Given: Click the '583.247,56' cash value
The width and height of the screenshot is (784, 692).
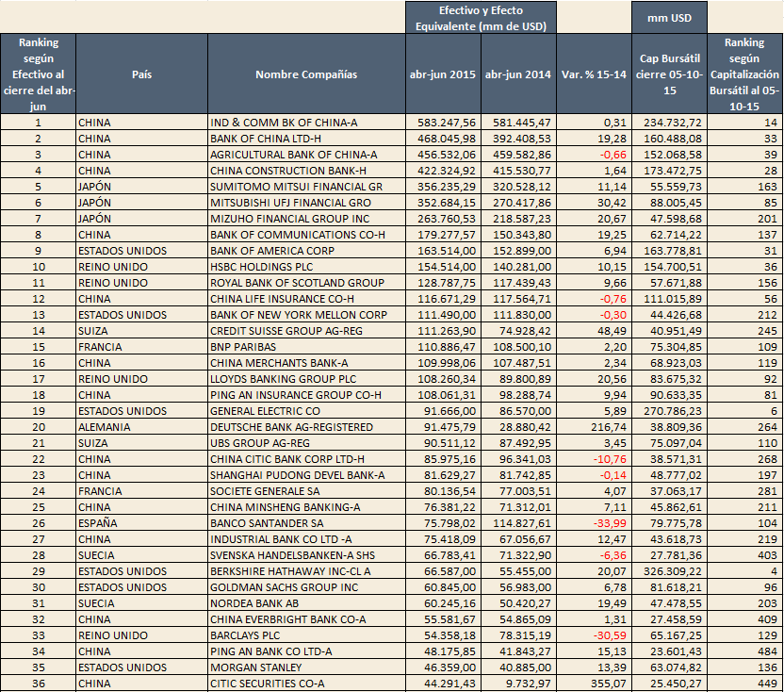Looking at the screenshot, I should point(447,123).
